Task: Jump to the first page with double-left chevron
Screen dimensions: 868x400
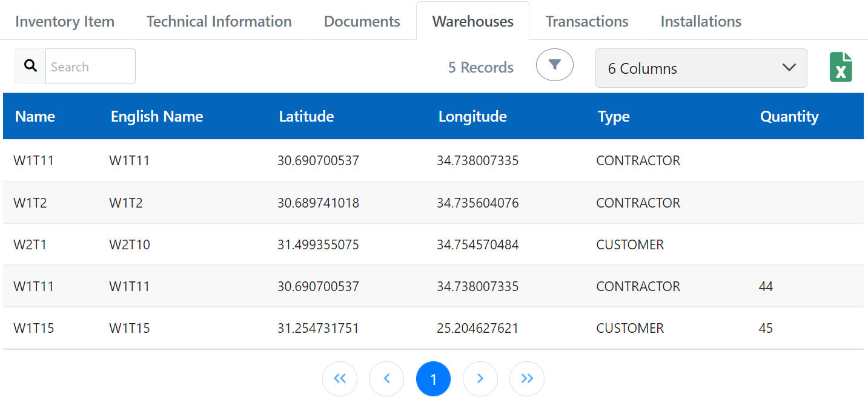Action: pyautogui.click(x=340, y=378)
